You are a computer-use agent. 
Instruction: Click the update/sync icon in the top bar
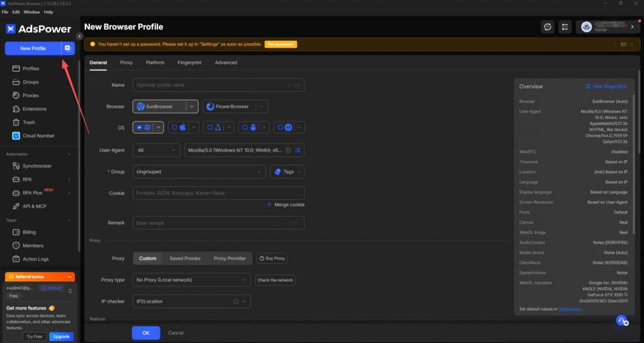click(548, 27)
